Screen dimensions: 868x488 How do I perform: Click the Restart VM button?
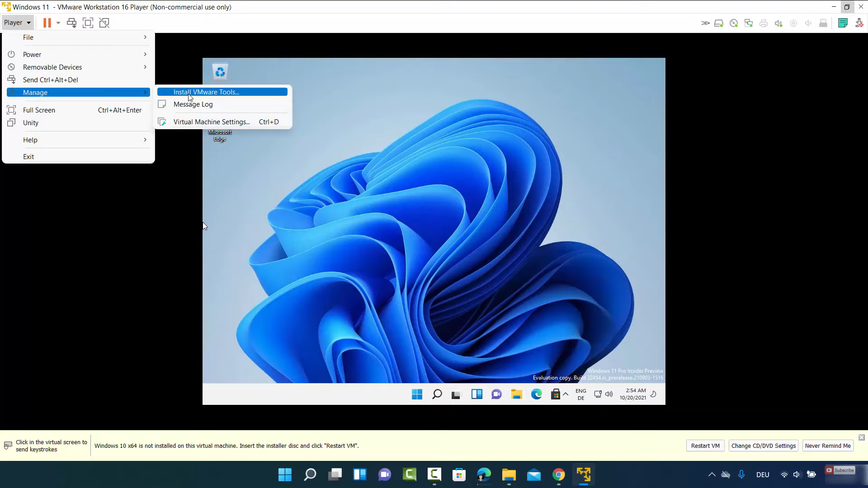click(x=705, y=446)
